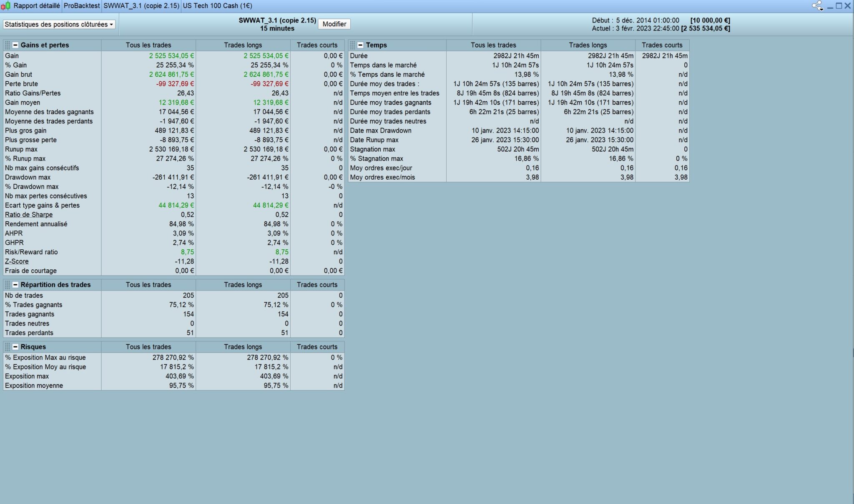Click the ProRealTime candlestick app icon
Image resolution: width=854 pixels, height=504 pixels.
6,6
